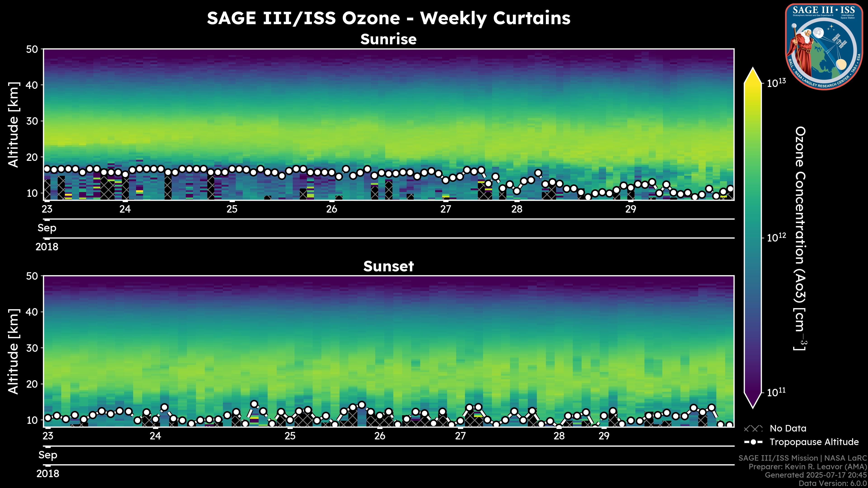Click the Sep label under Sunrise plot
Screen dimensions: 868x488
pos(47,228)
